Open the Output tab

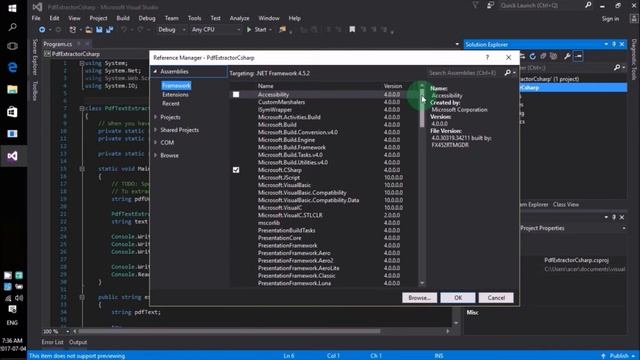click(x=78, y=342)
